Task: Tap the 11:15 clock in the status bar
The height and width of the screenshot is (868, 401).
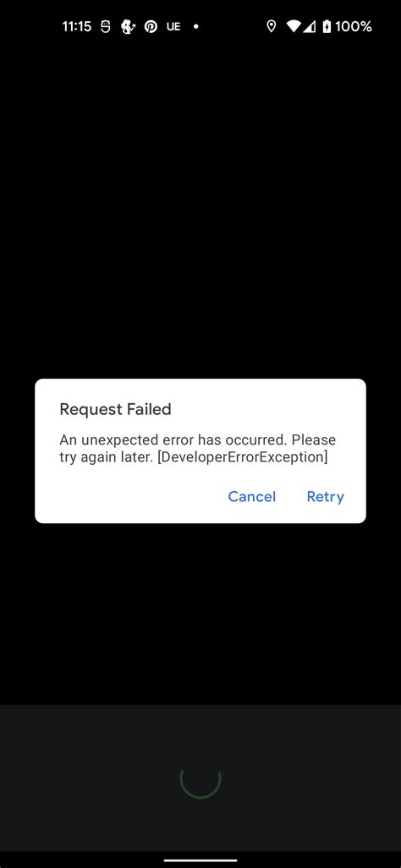Action: (x=76, y=26)
